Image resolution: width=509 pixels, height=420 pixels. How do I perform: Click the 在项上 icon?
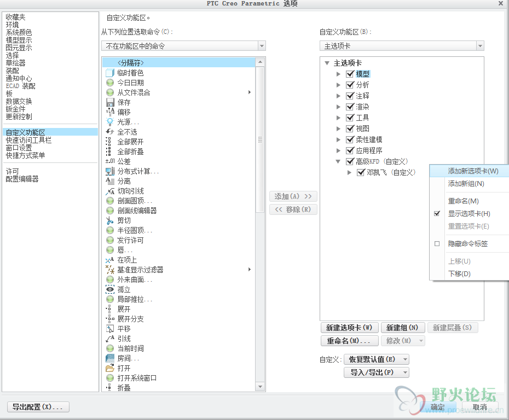110,260
